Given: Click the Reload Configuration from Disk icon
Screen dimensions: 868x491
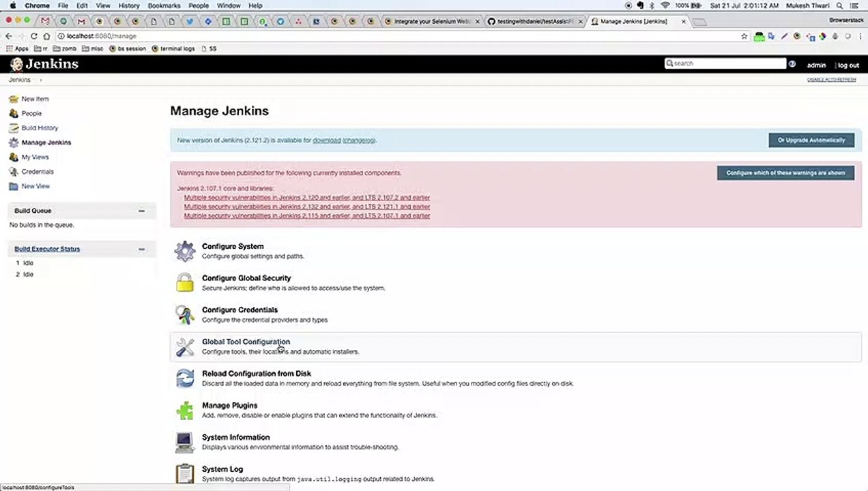Looking at the screenshot, I should [185, 378].
